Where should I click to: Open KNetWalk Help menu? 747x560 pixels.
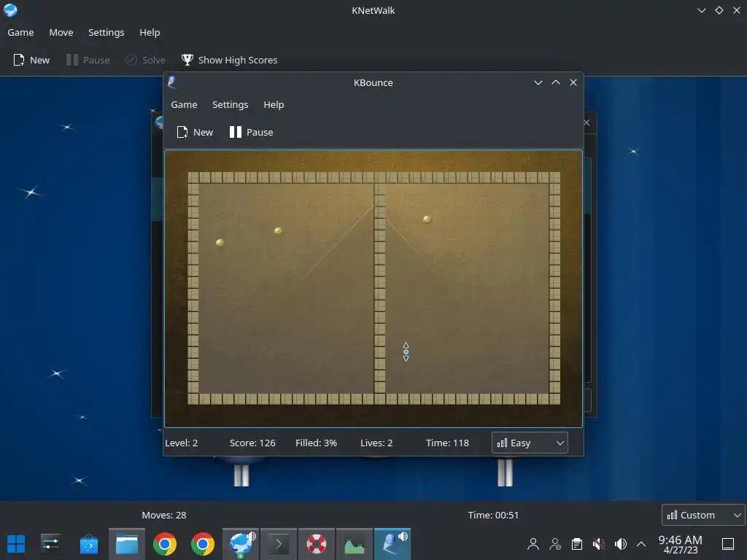pyautogui.click(x=150, y=32)
